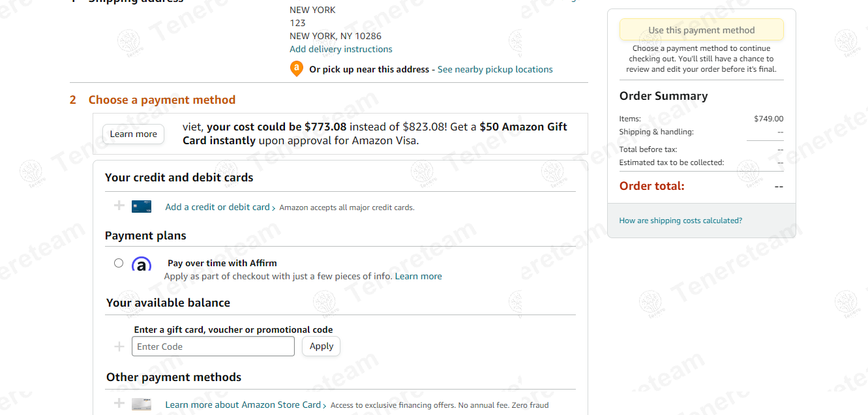Open the Add delivery instructions link
Screen dimensions: 868x415
click(x=341, y=49)
